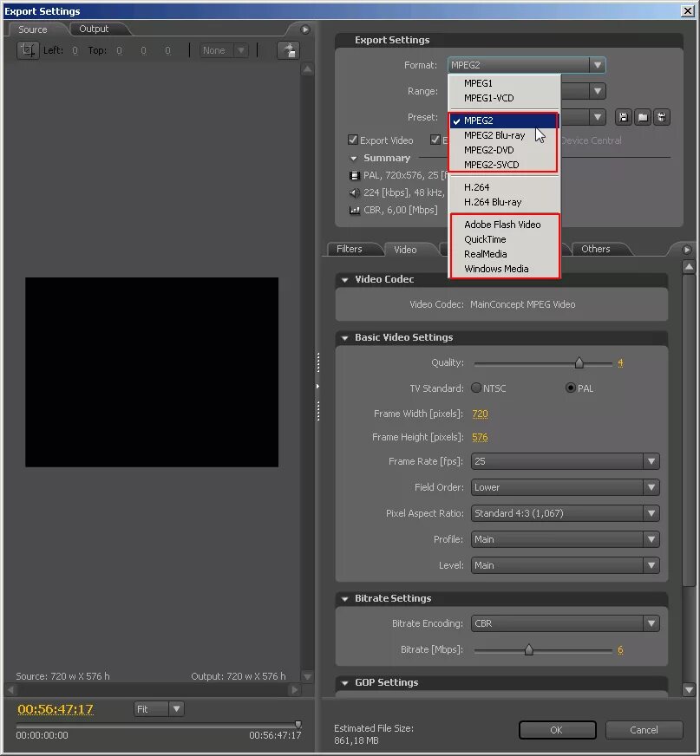Open the Field Order dropdown

pyautogui.click(x=565, y=487)
